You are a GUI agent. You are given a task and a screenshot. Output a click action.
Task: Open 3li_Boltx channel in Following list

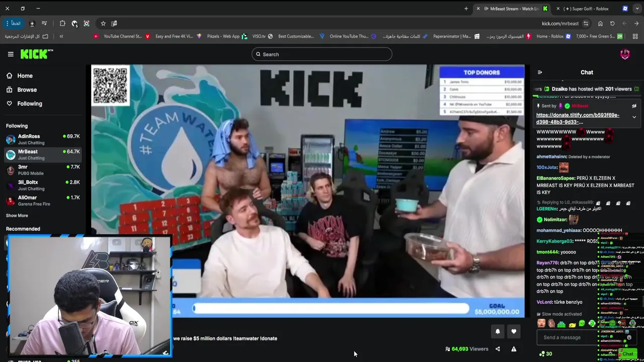pos(43,185)
